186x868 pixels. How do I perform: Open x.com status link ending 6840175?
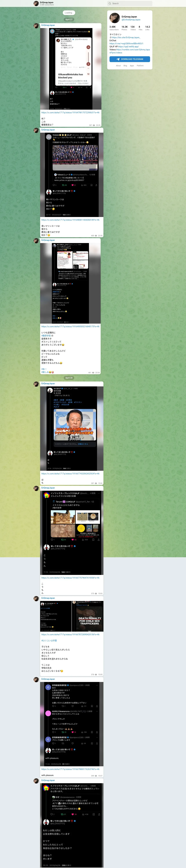click(x=70, y=327)
